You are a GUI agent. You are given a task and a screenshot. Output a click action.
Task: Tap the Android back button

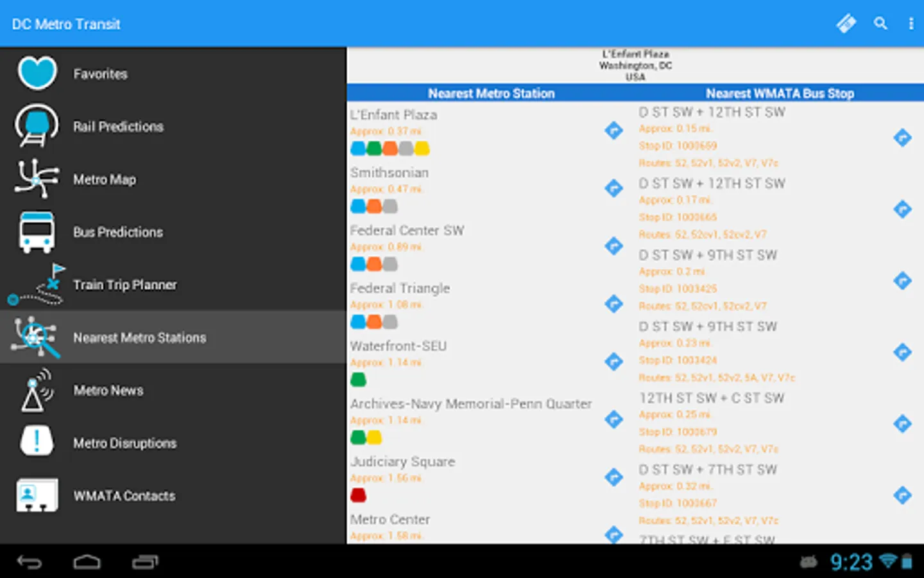[x=30, y=563]
